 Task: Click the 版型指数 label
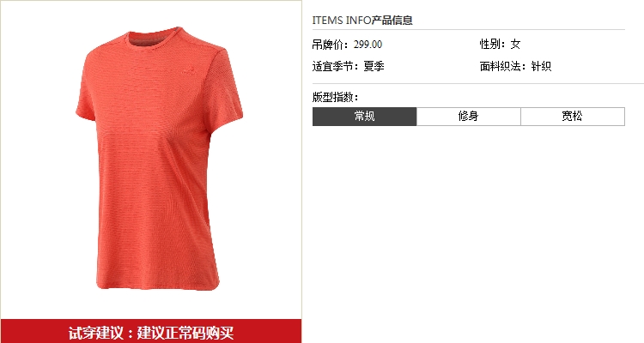335,97
